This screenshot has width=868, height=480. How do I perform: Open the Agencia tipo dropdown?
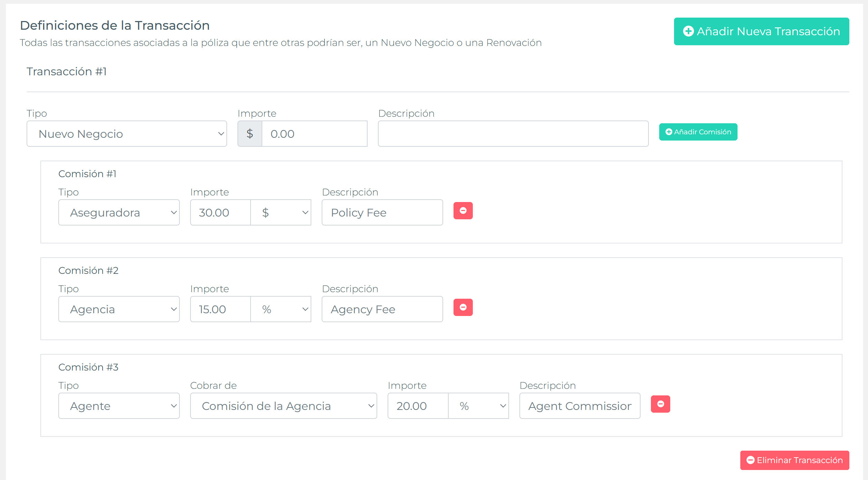(x=119, y=309)
